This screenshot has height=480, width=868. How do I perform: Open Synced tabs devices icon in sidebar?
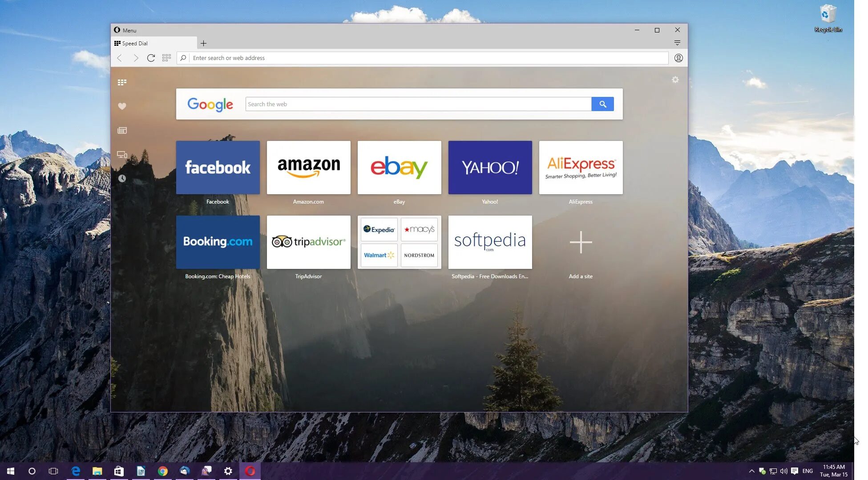click(122, 154)
